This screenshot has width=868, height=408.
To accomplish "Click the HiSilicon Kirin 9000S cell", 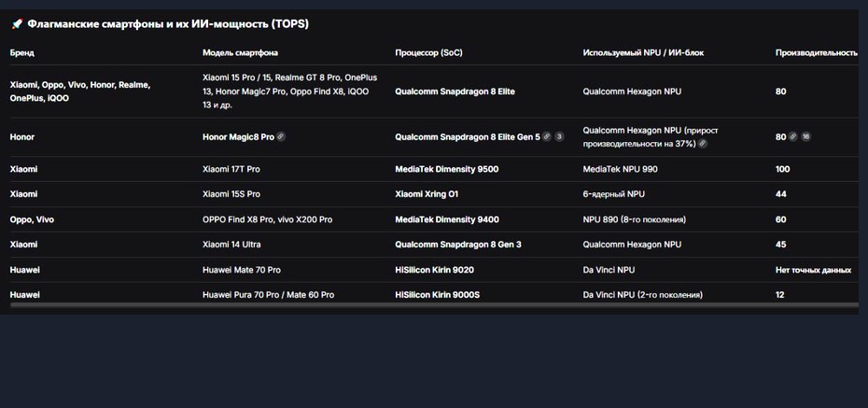I will 438,294.
